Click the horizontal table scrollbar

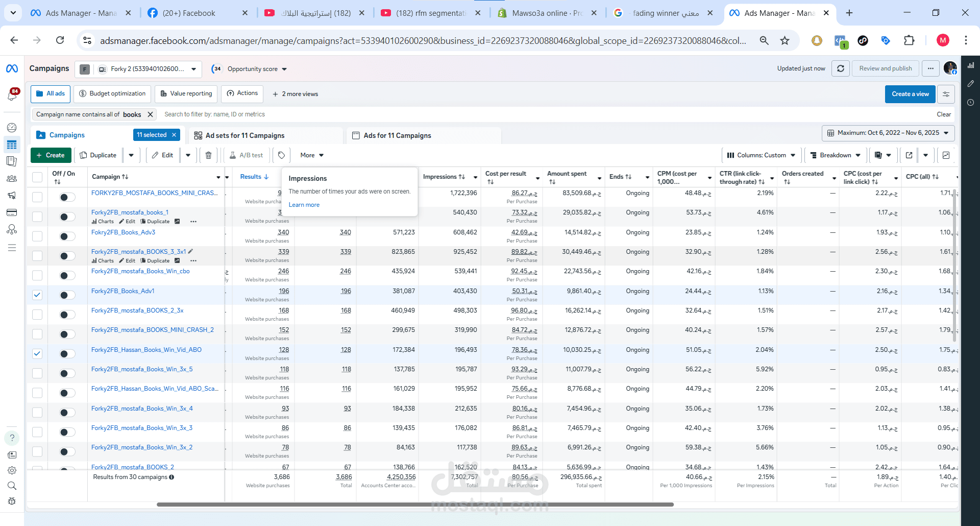(415, 505)
